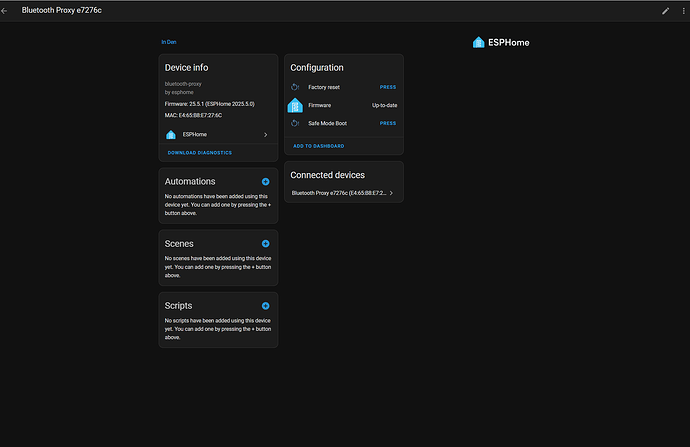
Task: Click the Firmware 25.5.1 version text
Action: [209, 104]
